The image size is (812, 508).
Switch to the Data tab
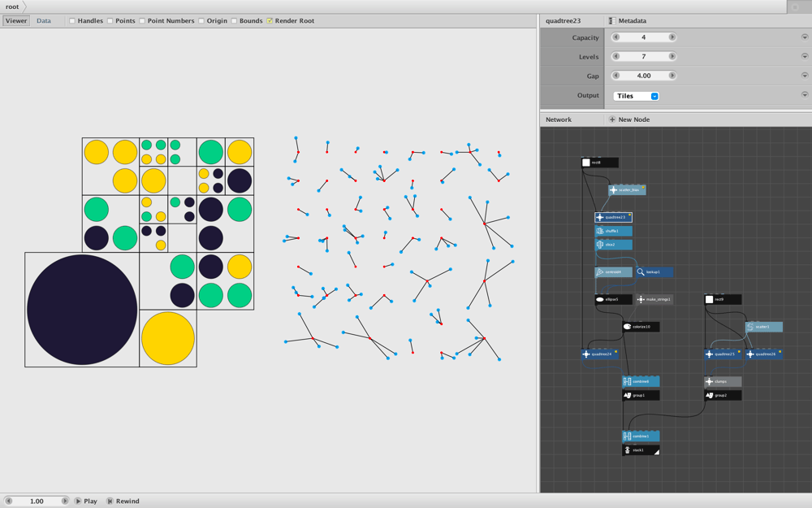[44, 21]
